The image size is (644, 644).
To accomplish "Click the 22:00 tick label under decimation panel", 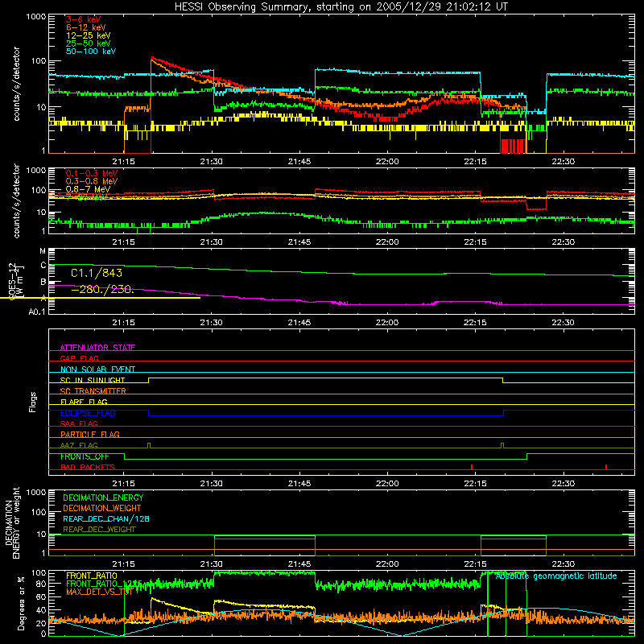I will pyautogui.click(x=387, y=564).
